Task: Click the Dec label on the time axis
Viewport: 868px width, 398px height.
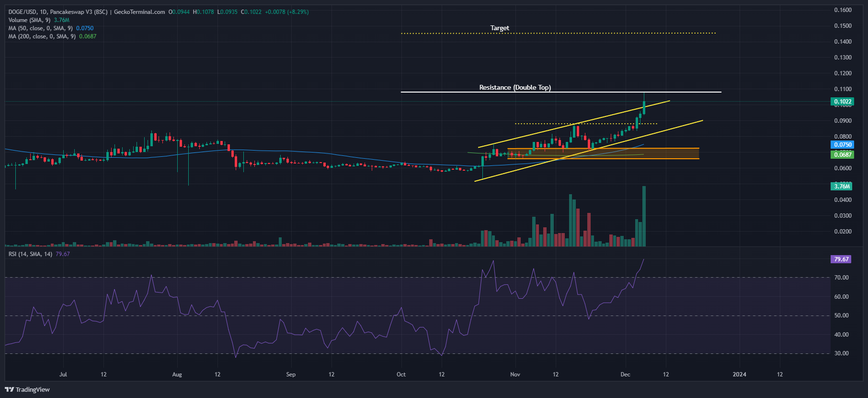Action: tap(625, 375)
